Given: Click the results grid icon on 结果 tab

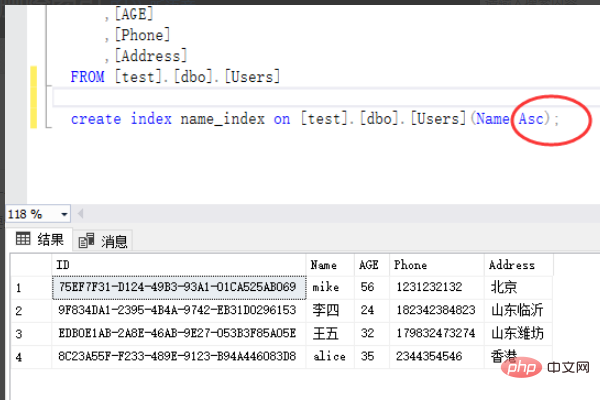Looking at the screenshot, I should pyautogui.click(x=23, y=239).
